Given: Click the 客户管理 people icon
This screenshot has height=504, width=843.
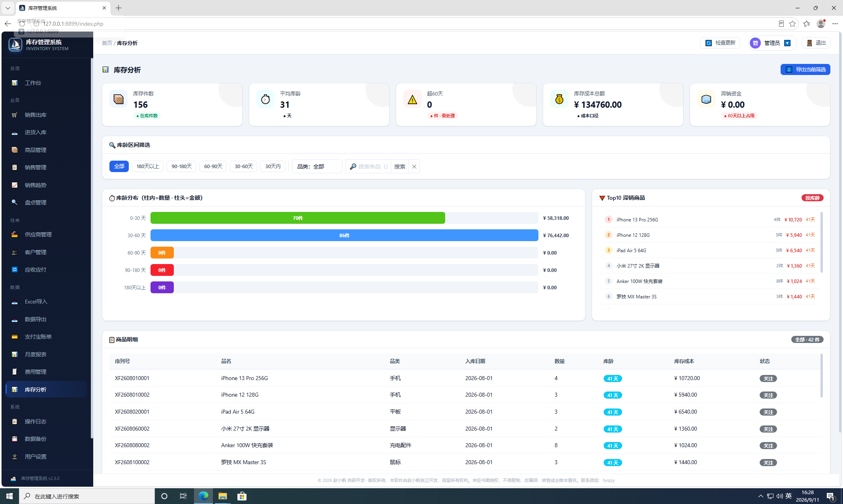Looking at the screenshot, I should pos(15,252).
